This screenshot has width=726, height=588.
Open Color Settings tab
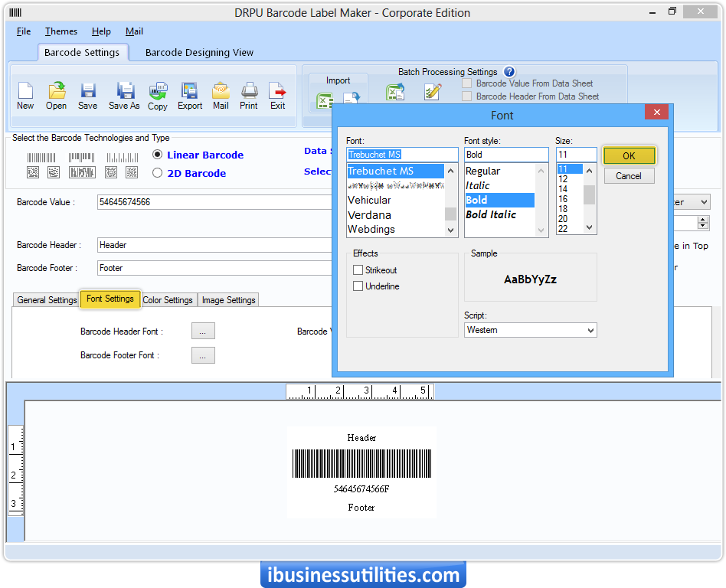click(x=168, y=300)
